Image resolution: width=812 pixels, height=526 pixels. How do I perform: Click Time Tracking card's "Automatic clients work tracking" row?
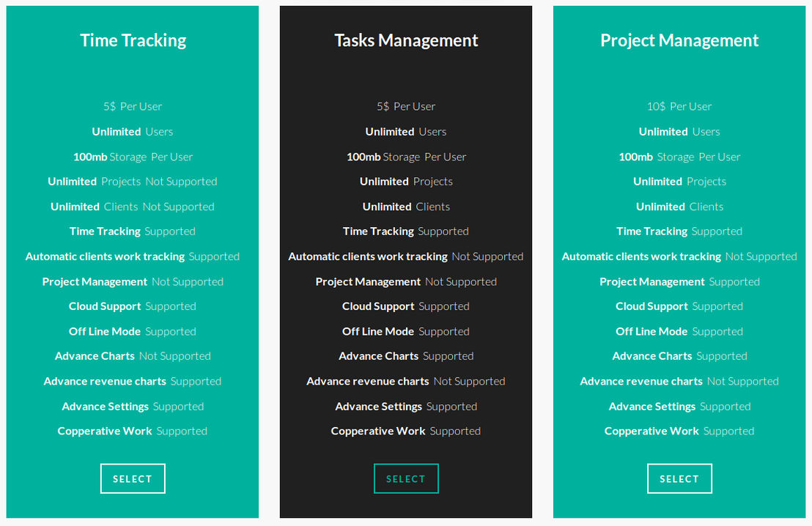(x=133, y=256)
